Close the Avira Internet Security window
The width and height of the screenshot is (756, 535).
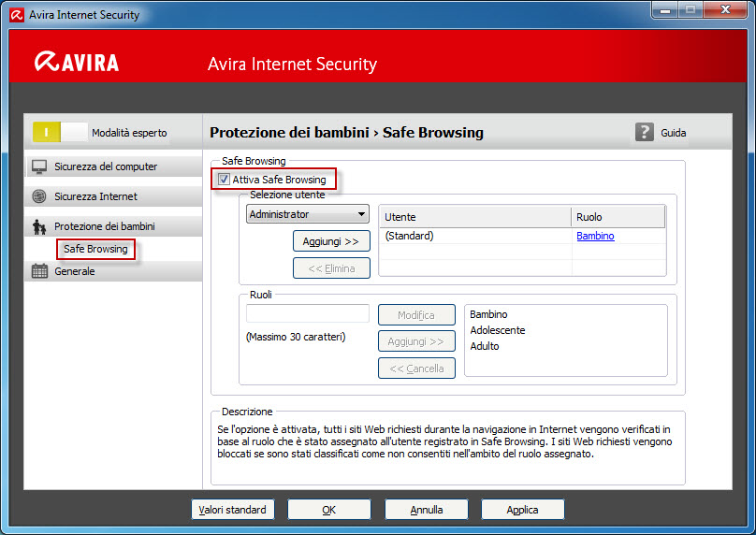(725, 9)
